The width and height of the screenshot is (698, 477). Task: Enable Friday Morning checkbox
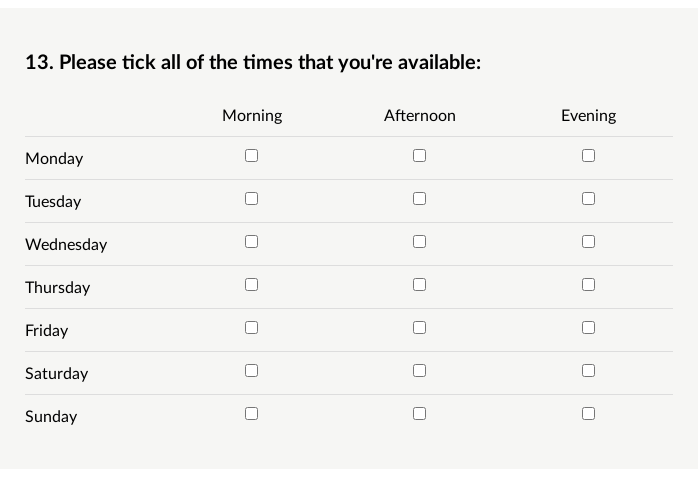coord(252,327)
